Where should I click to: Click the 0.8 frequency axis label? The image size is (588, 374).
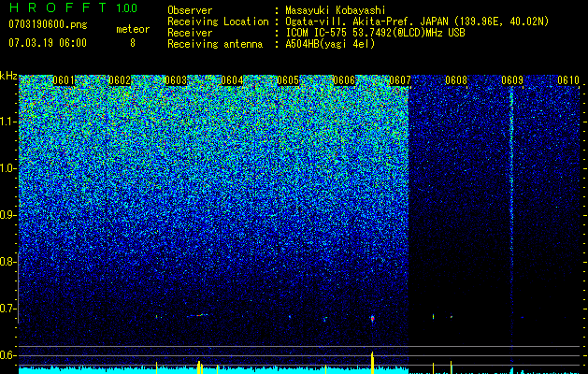[x=8, y=262]
